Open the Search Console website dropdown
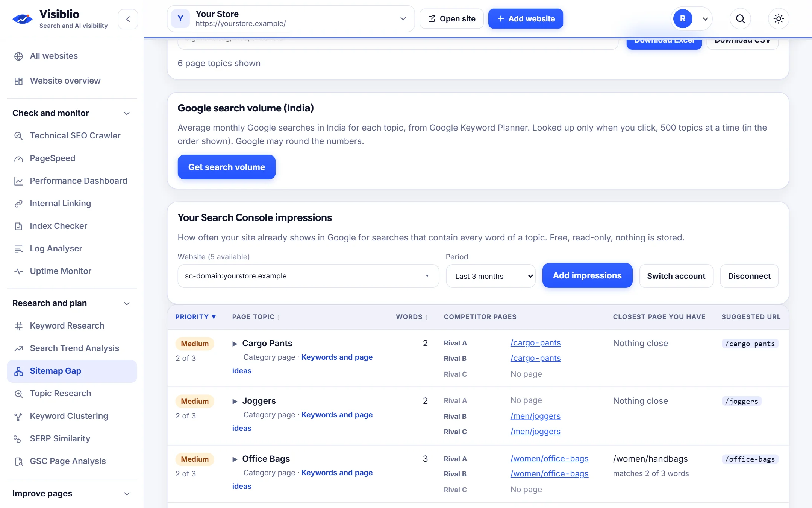Image resolution: width=812 pixels, height=508 pixels. [x=308, y=276]
